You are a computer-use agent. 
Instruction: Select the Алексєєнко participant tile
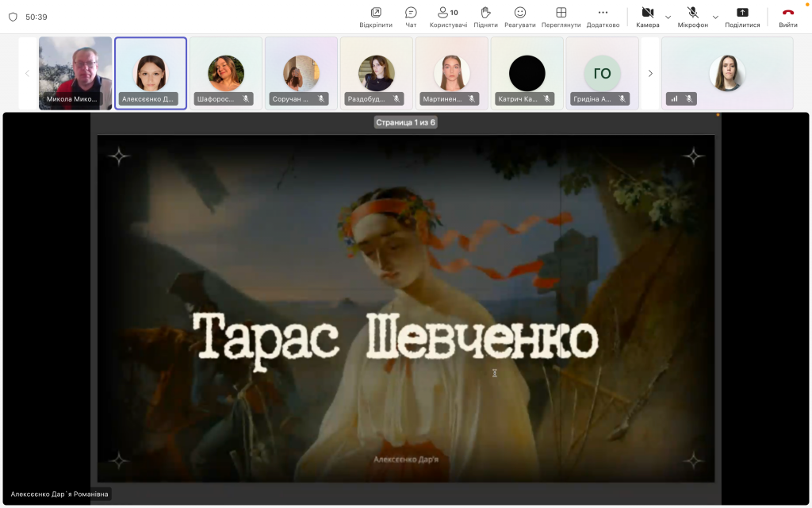pyautogui.click(x=151, y=73)
